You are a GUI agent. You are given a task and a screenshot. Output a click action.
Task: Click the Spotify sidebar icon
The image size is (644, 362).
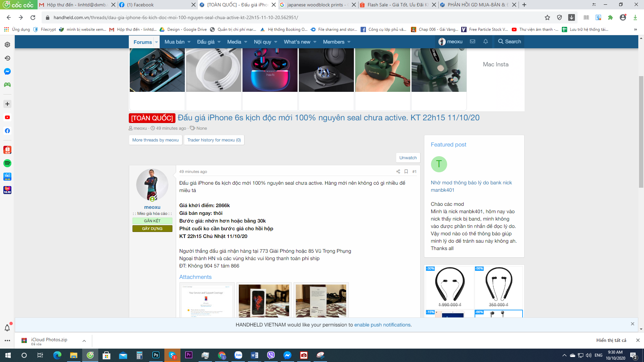tap(7, 163)
